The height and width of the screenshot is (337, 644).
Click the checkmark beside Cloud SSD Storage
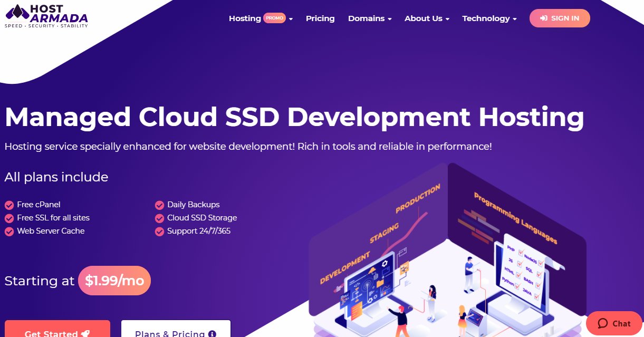point(160,218)
